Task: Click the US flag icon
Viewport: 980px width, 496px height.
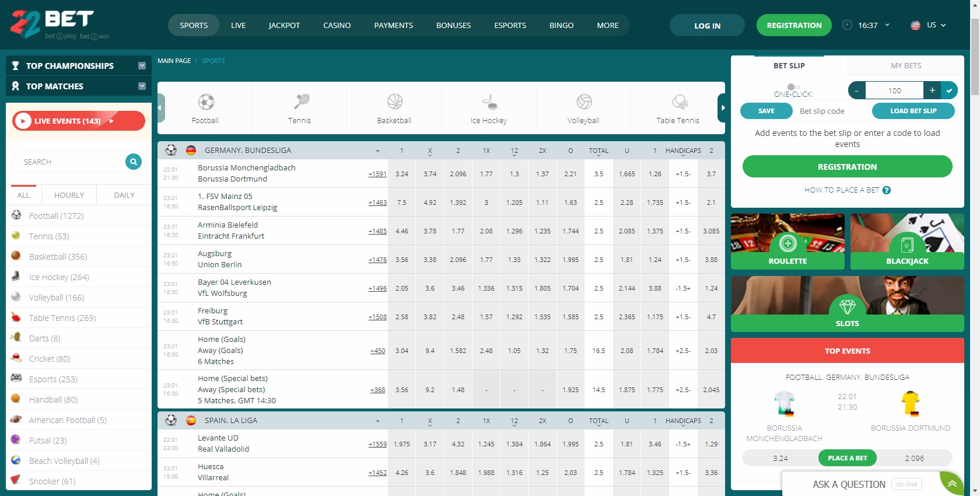Action: pos(915,25)
